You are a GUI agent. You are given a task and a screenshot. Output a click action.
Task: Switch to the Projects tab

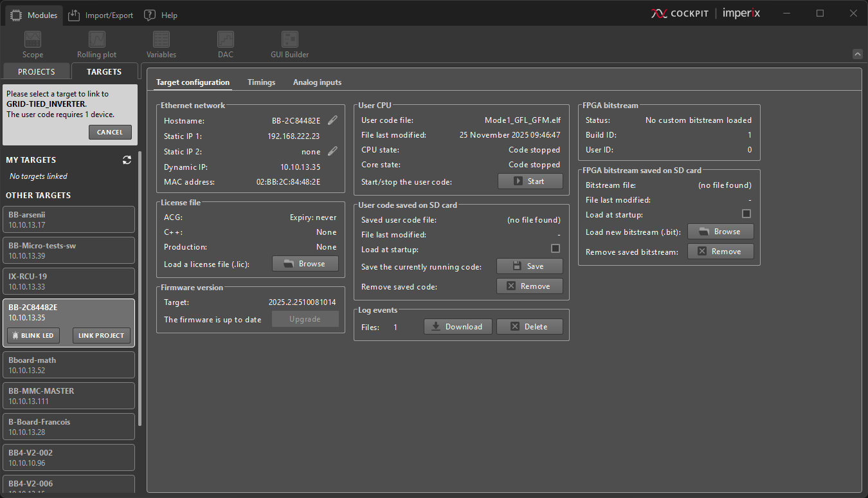click(36, 71)
